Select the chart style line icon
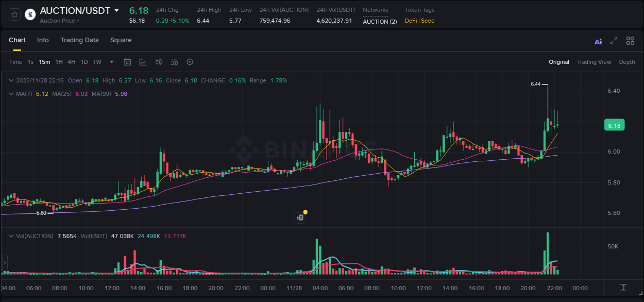The width and height of the screenshot is (644, 302). point(143,62)
